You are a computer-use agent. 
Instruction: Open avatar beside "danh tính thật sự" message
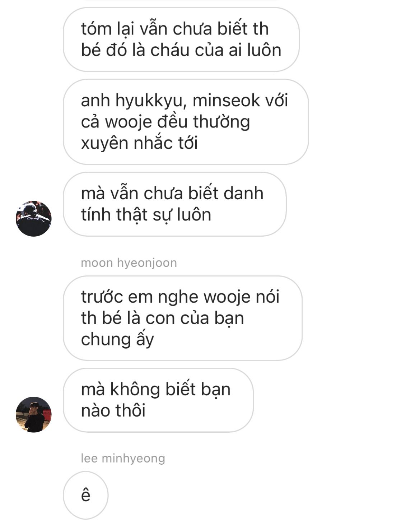(34, 218)
